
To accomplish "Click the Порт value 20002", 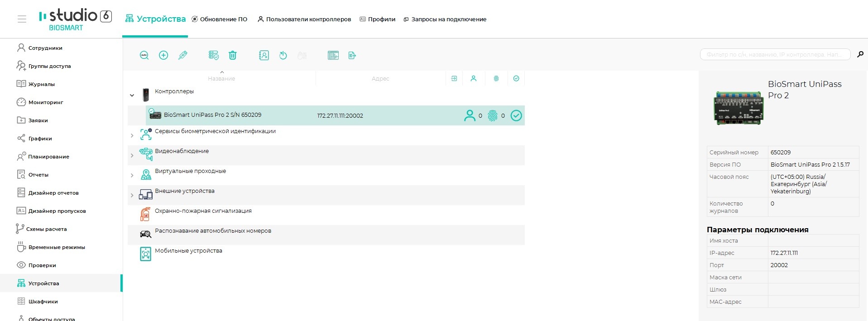I will (x=779, y=265).
